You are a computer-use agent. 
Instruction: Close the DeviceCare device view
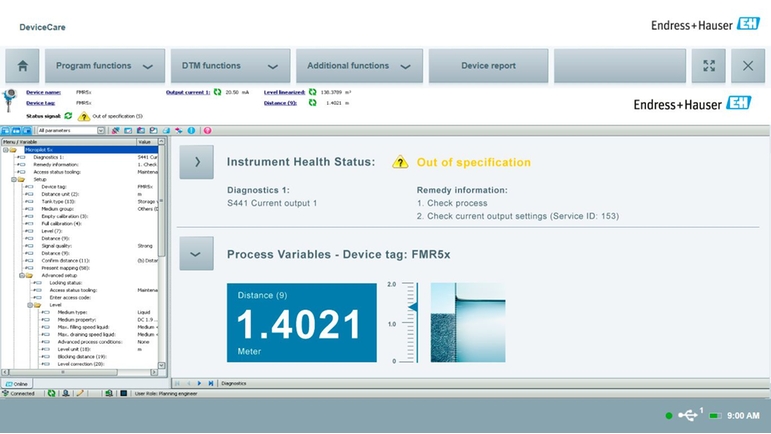747,65
